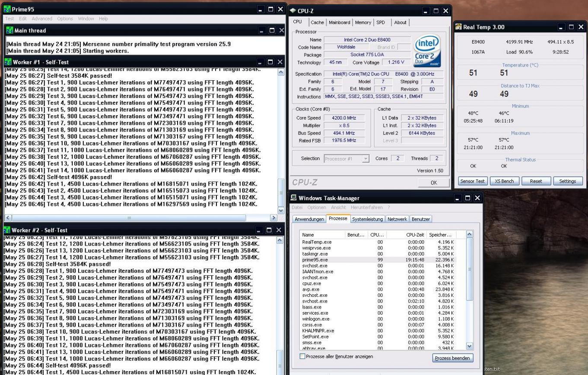Open the Test menu in Prime95

click(x=10, y=19)
